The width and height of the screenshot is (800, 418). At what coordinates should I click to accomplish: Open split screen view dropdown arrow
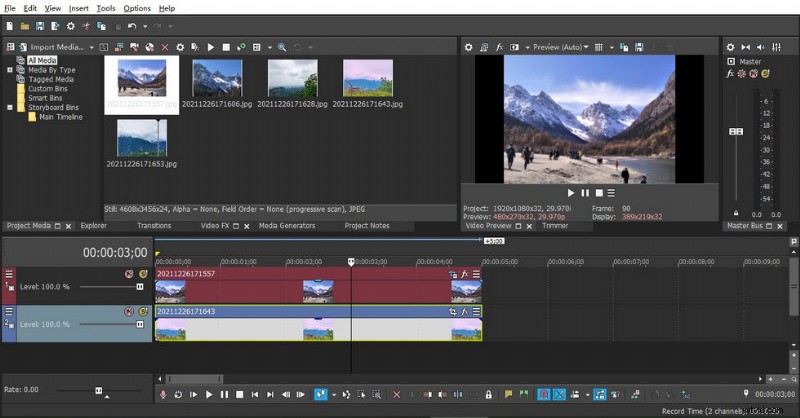click(528, 47)
